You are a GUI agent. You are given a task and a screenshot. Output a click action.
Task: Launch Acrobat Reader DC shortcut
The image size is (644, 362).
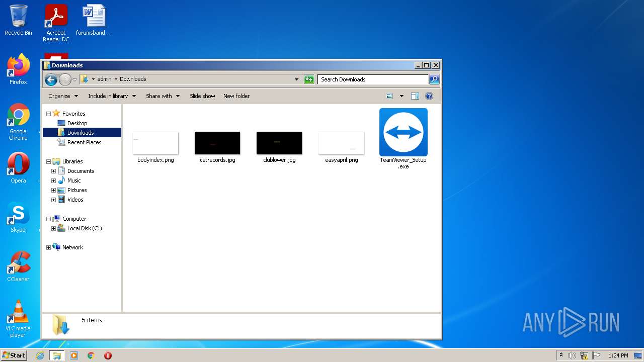tap(56, 23)
